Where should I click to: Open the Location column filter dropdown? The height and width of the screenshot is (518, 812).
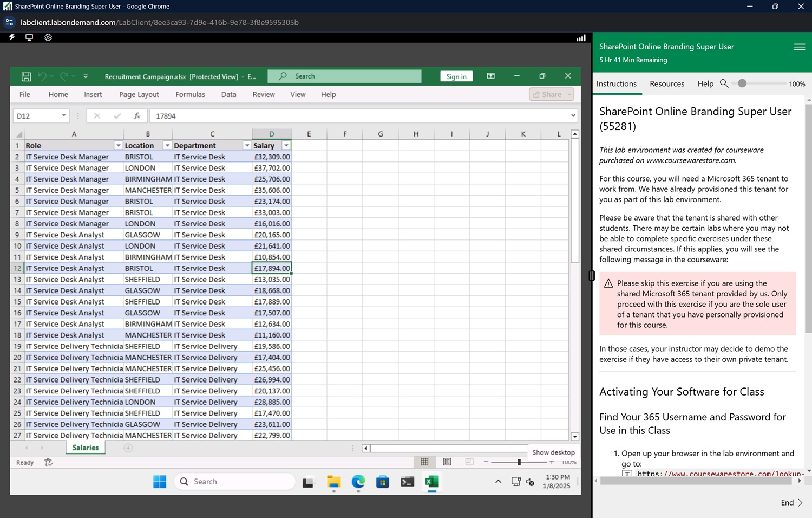click(x=167, y=145)
